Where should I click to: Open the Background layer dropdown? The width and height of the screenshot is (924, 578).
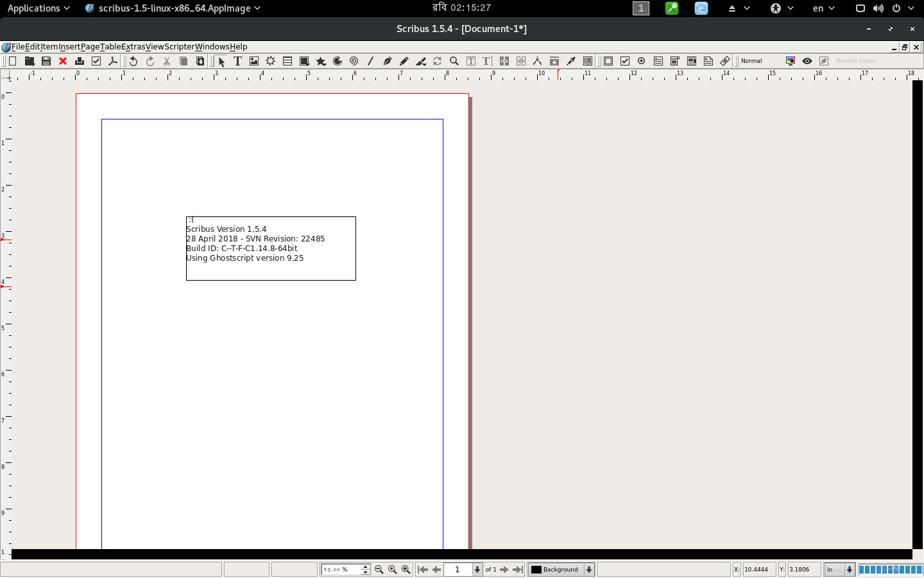[x=589, y=570]
